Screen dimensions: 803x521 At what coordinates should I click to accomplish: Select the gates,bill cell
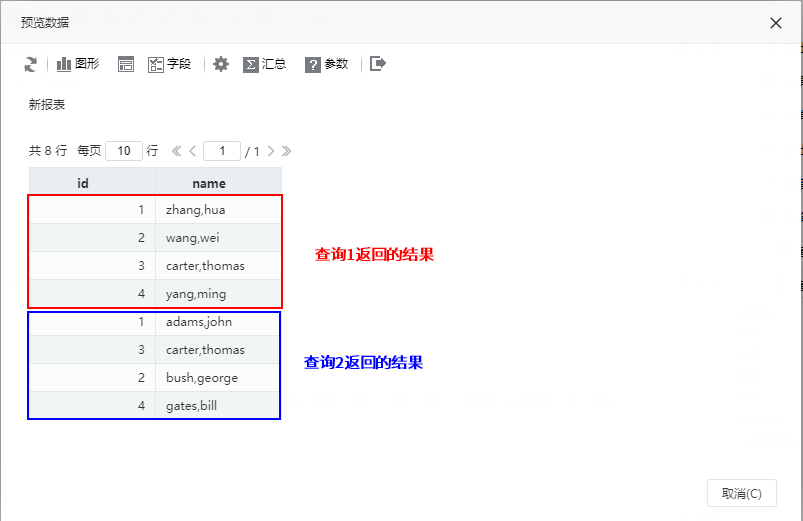[219, 406]
